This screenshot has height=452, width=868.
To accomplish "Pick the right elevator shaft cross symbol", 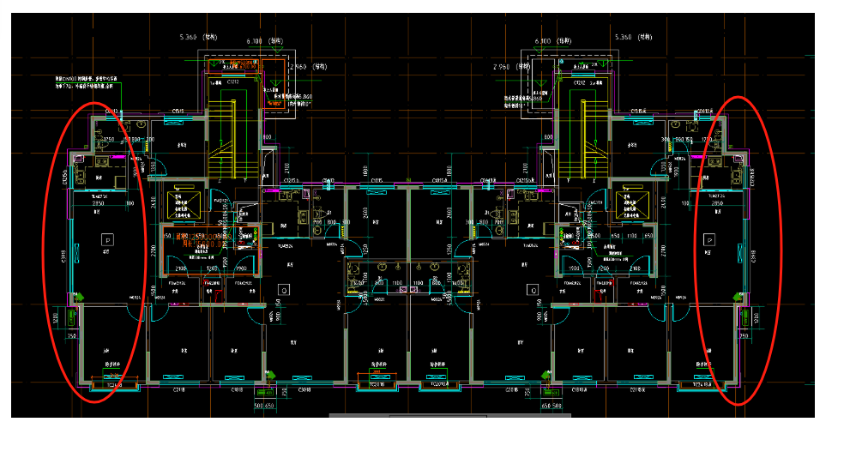I will click(x=632, y=205).
